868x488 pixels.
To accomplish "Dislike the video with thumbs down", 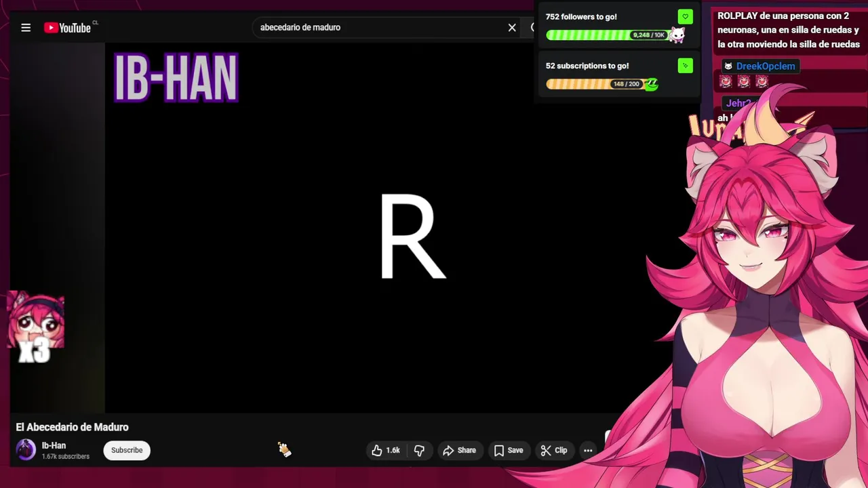I will [x=419, y=450].
